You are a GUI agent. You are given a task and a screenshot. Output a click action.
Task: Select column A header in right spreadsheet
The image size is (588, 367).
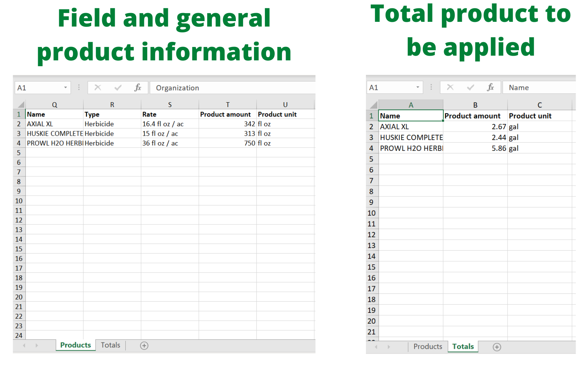point(411,105)
